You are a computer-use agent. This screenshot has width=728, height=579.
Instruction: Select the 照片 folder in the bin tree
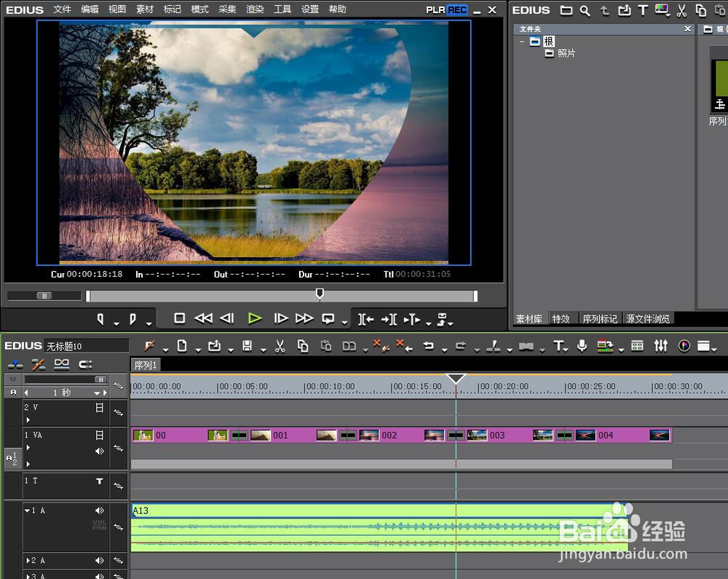click(566, 53)
